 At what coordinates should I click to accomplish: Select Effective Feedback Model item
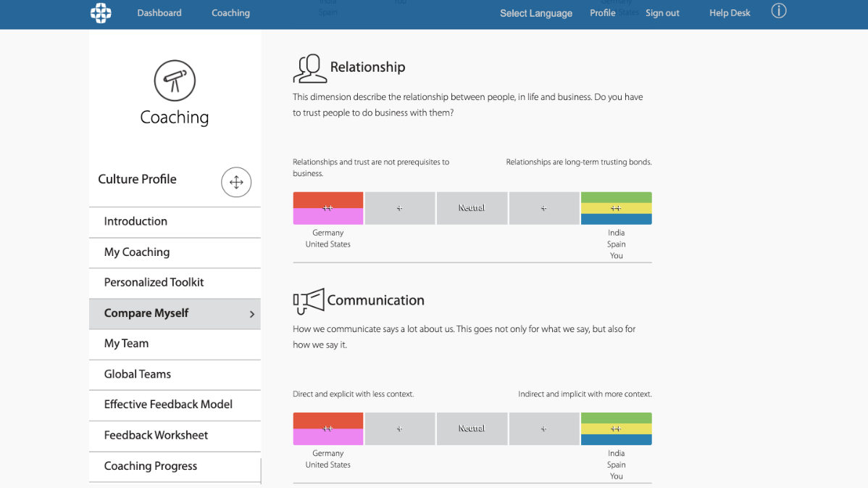(x=168, y=405)
